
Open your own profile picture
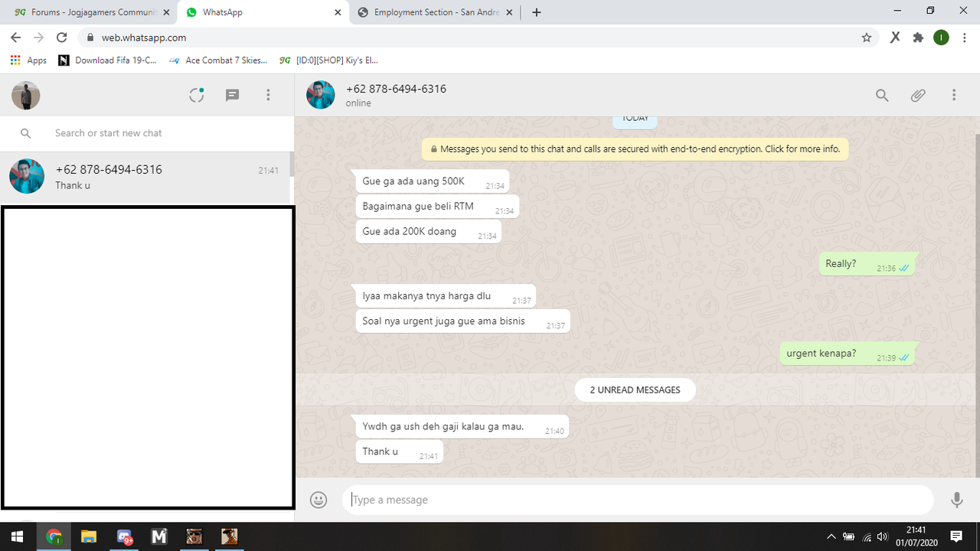25,95
